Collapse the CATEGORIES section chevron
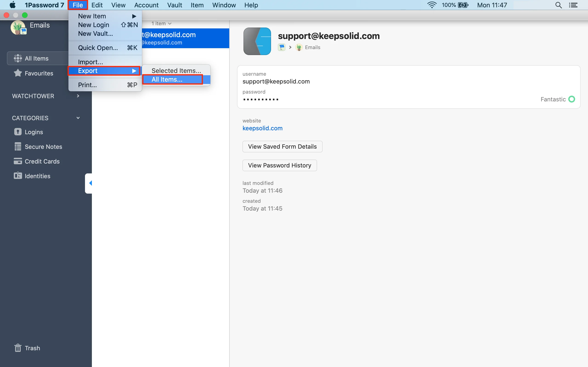This screenshot has height=367, width=588. point(78,118)
